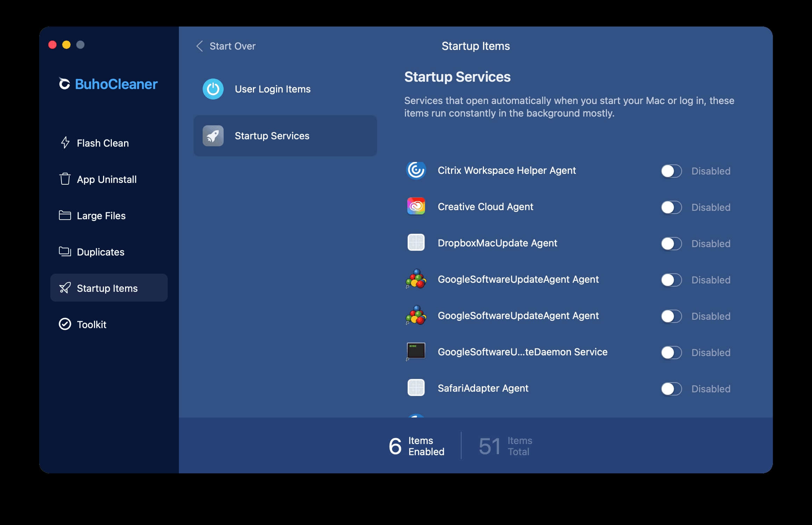
Task: Toggle on the DropboxMacUpdate Agent switch
Action: pos(671,244)
